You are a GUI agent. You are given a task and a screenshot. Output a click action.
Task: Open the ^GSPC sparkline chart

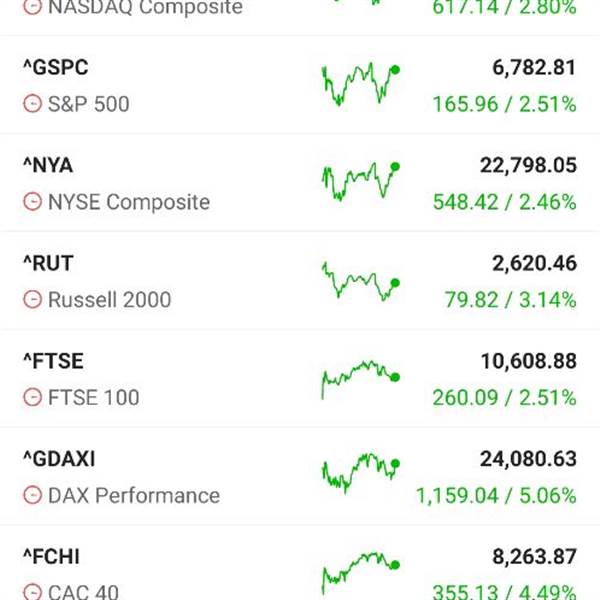[x=360, y=84]
